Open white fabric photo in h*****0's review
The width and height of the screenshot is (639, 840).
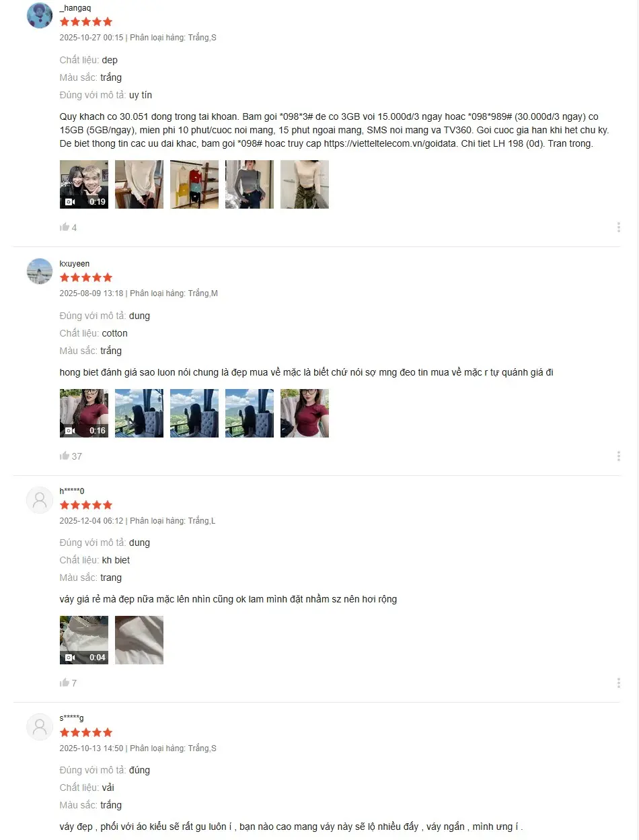click(x=139, y=640)
